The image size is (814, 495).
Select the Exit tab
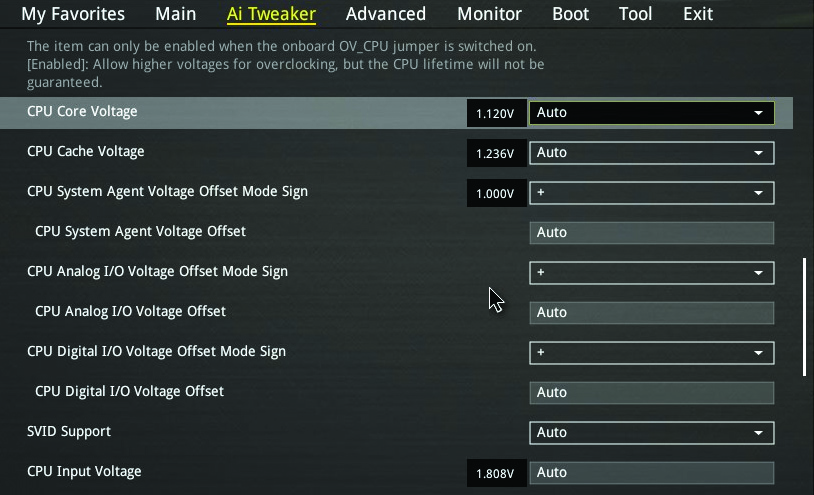tap(698, 14)
